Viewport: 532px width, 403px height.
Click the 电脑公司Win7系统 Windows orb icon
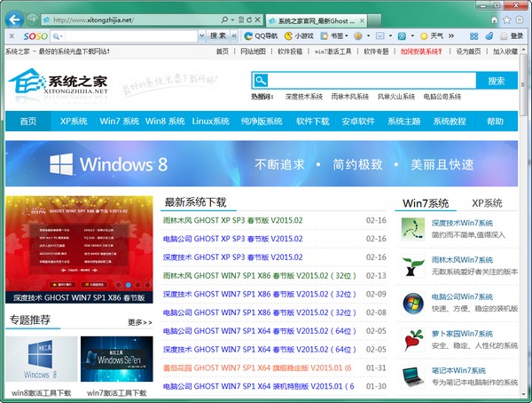tap(412, 302)
